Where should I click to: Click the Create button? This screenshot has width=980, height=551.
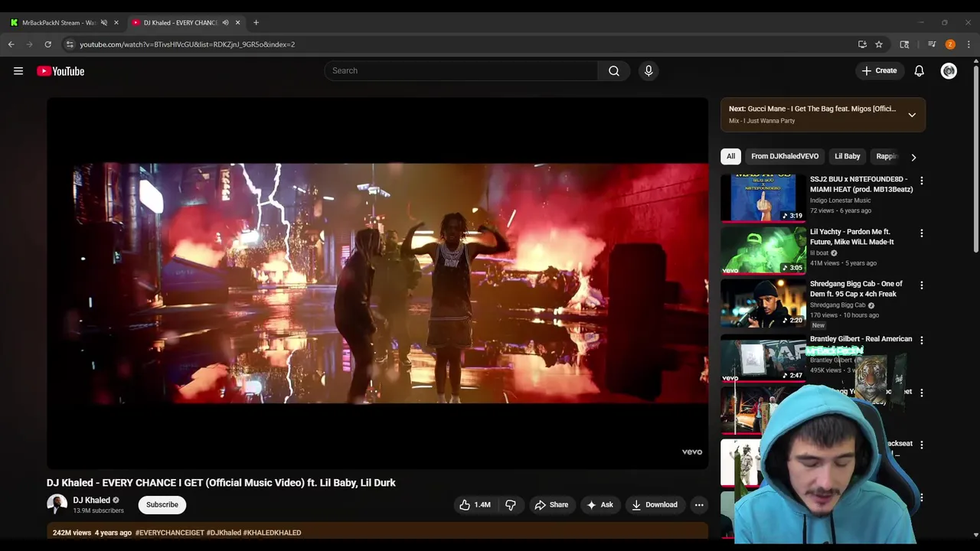click(x=879, y=70)
